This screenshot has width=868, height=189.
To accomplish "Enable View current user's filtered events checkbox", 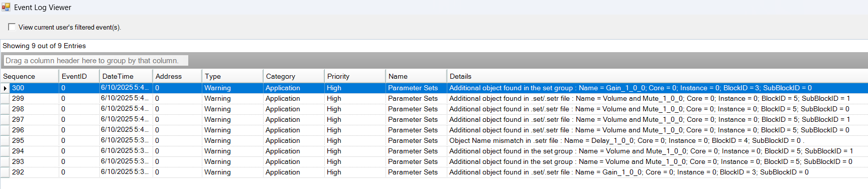I will [12, 27].
